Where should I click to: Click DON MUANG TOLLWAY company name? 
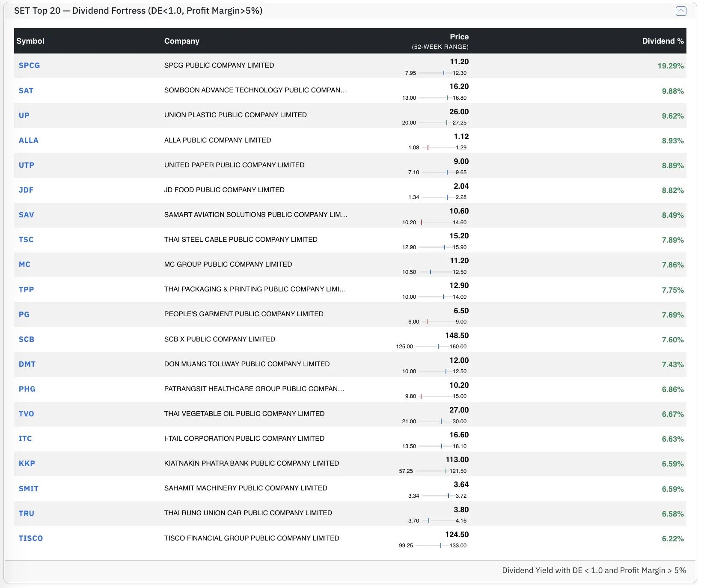pos(247,364)
